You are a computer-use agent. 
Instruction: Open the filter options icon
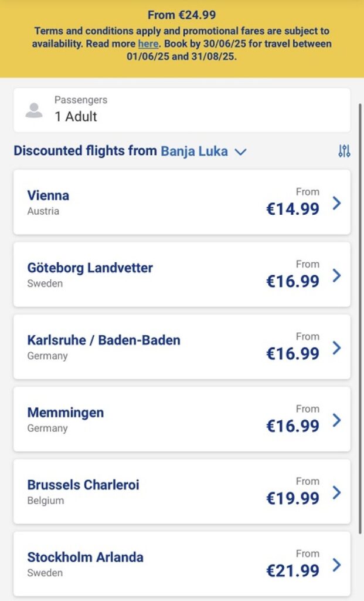pos(344,151)
